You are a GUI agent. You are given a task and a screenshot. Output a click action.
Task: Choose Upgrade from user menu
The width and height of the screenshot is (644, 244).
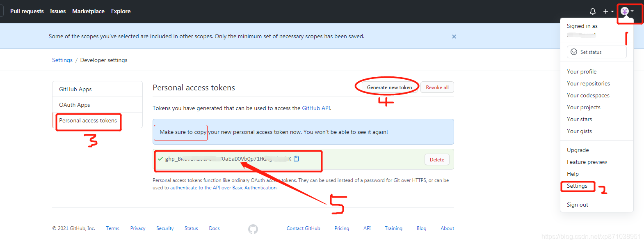point(578,150)
